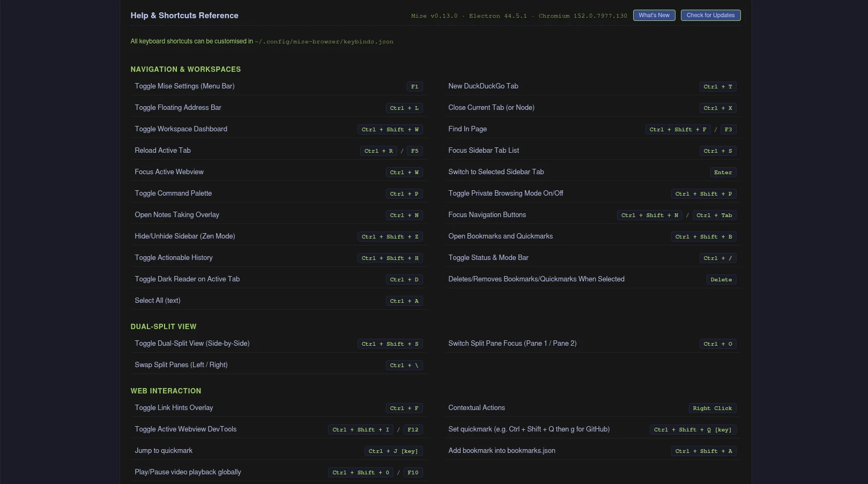
Task: Click 'Find In Page' label
Action: pos(468,129)
